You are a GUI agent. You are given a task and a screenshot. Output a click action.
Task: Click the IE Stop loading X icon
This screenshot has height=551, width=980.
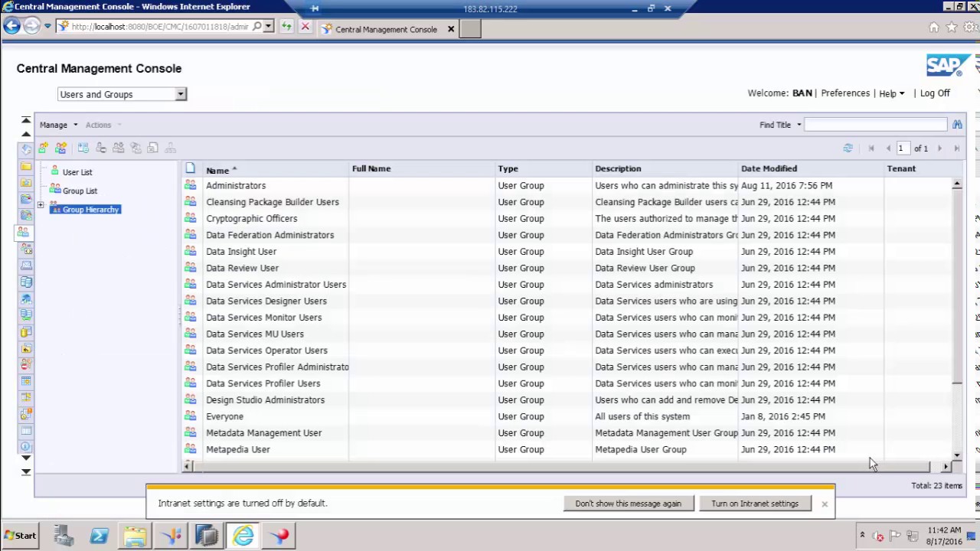click(305, 27)
